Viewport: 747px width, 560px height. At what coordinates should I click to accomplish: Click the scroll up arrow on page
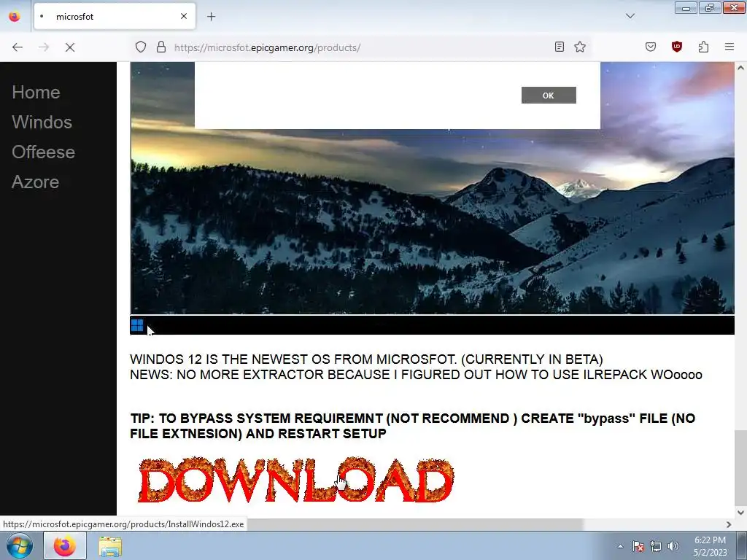coord(740,68)
